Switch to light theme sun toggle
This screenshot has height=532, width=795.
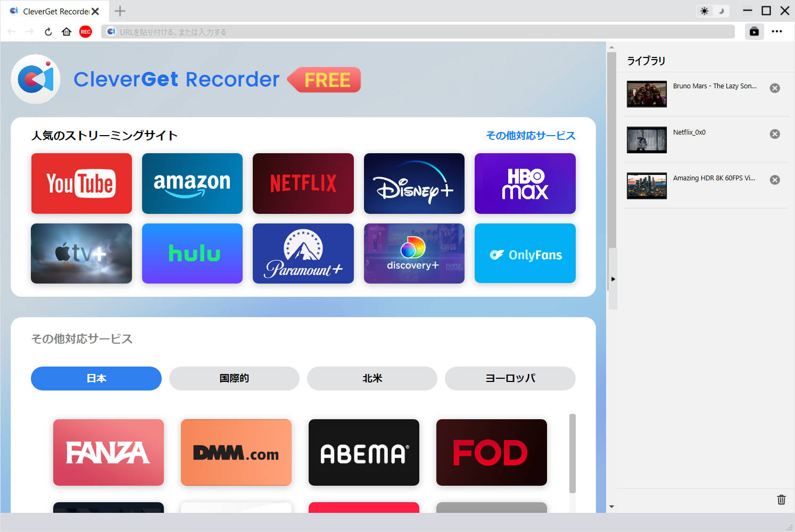coord(705,11)
